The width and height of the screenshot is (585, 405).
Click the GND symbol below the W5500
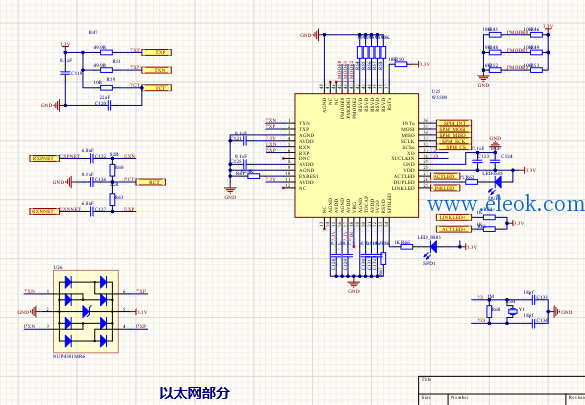[354, 282]
